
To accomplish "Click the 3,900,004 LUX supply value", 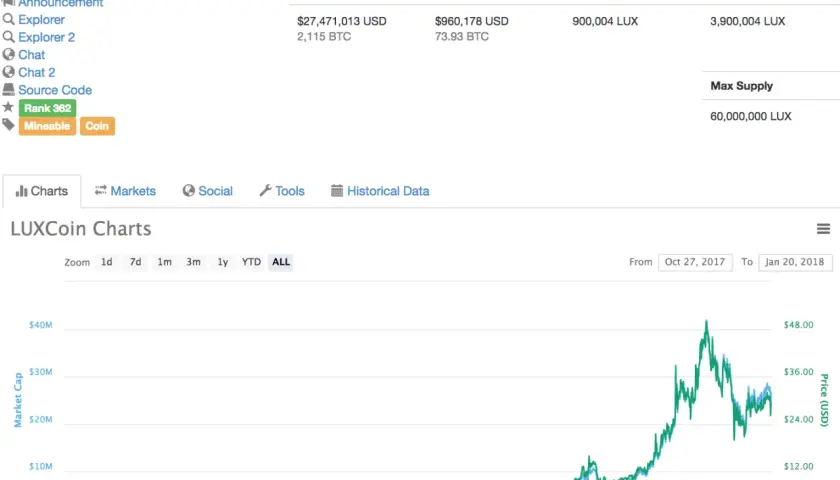I will pyautogui.click(x=748, y=21).
